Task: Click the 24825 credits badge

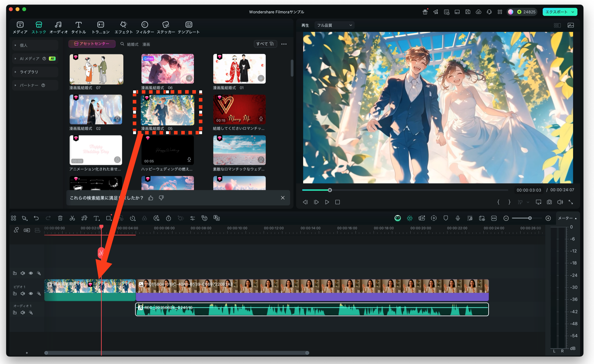Action: pos(526,12)
